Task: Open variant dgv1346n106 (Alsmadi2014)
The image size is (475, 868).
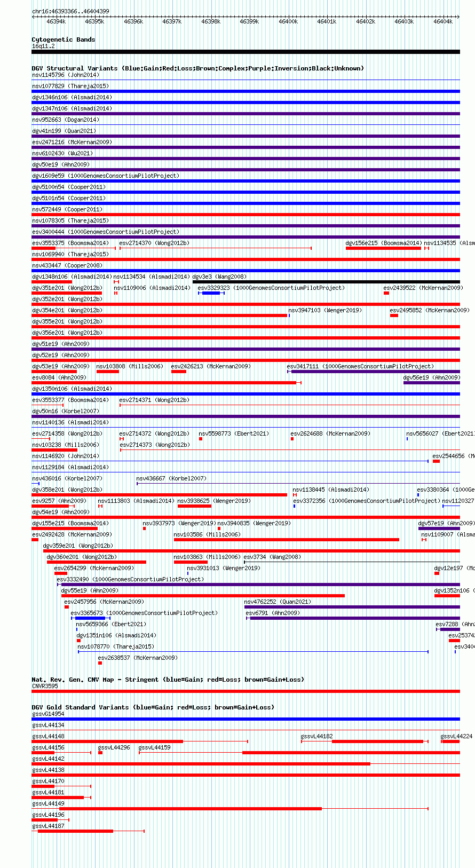Action: (72, 97)
